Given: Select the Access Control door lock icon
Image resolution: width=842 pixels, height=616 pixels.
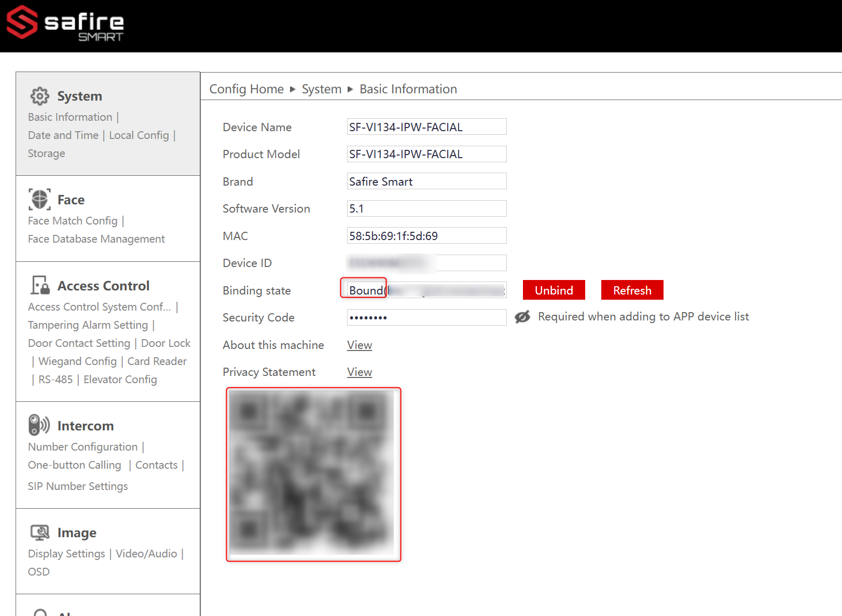Looking at the screenshot, I should coord(40,285).
